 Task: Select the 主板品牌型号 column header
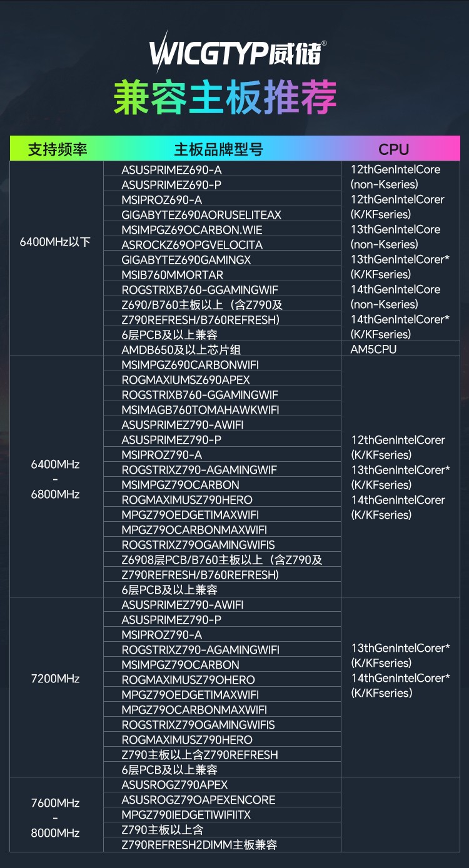218,149
